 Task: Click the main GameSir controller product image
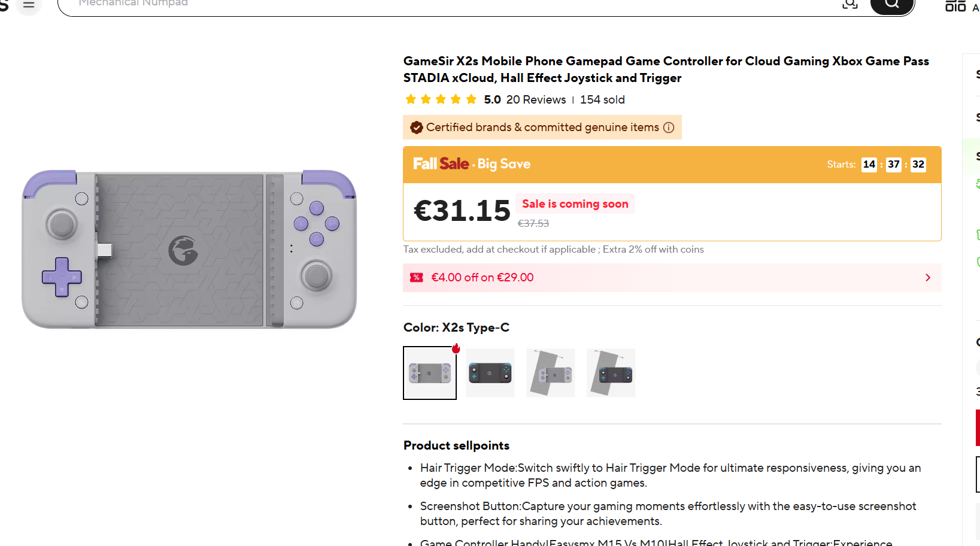pyautogui.click(x=189, y=249)
